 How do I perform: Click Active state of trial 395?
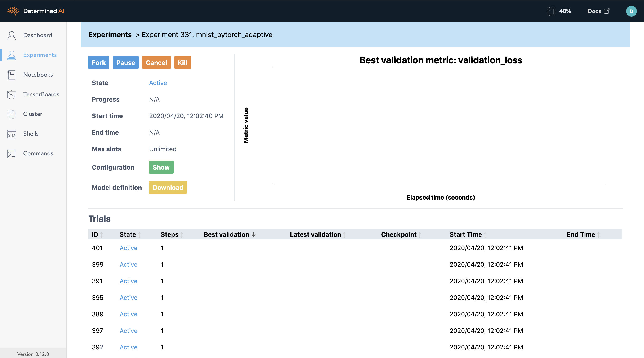(x=129, y=297)
